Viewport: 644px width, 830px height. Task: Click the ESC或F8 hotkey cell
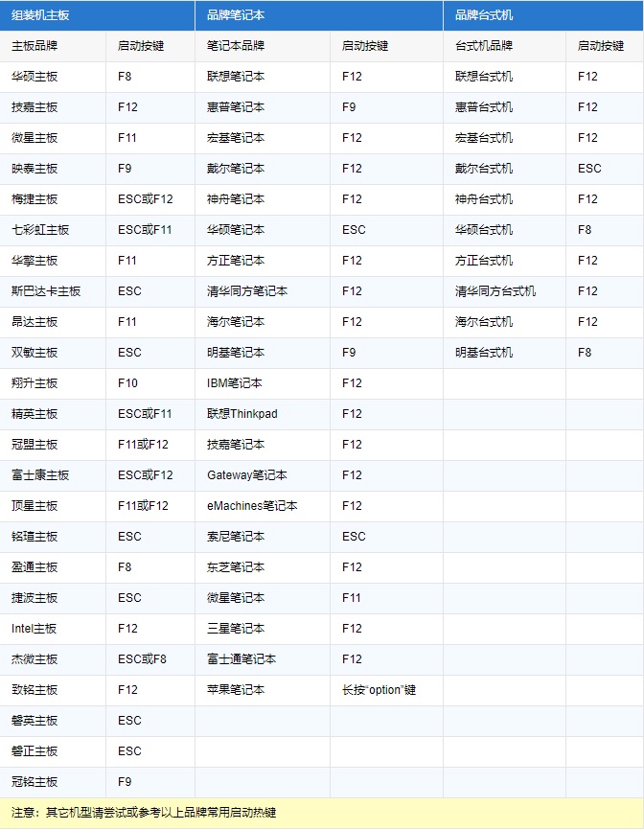click(142, 659)
